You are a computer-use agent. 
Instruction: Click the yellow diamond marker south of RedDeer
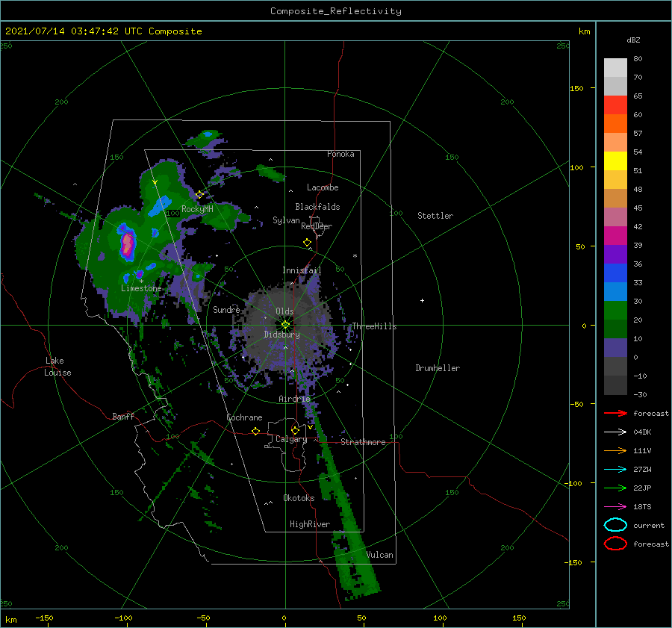308,243
